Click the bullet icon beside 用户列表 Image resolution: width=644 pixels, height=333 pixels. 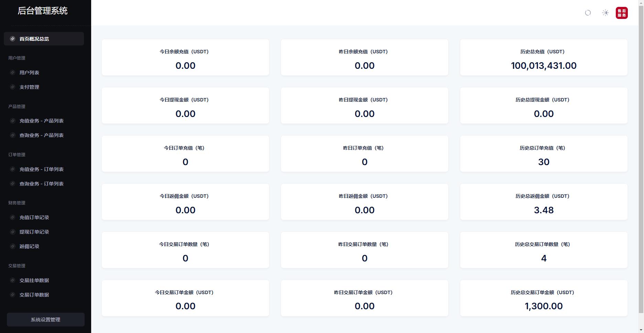coord(12,73)
